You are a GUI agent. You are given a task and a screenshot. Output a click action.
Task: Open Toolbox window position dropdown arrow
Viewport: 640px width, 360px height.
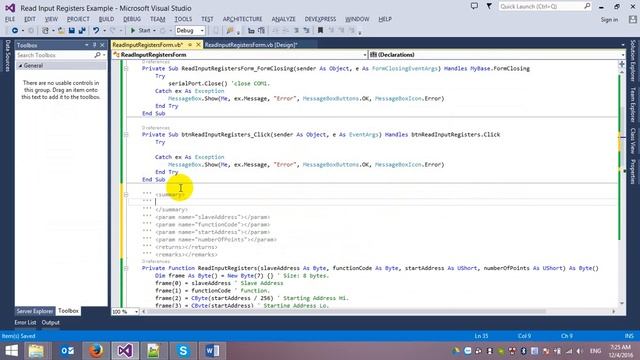pyautogui.click(x=87, y=45)
